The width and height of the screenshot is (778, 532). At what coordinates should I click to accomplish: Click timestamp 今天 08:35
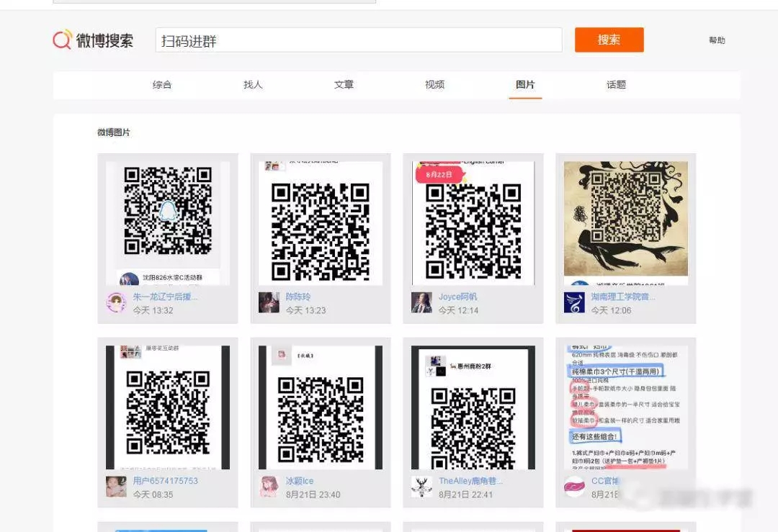pos(153,495)
